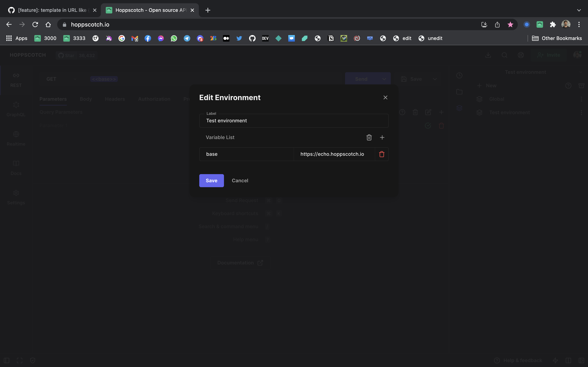Cancel editing the environment
588x367 pixels.
[x=240, y=181]
